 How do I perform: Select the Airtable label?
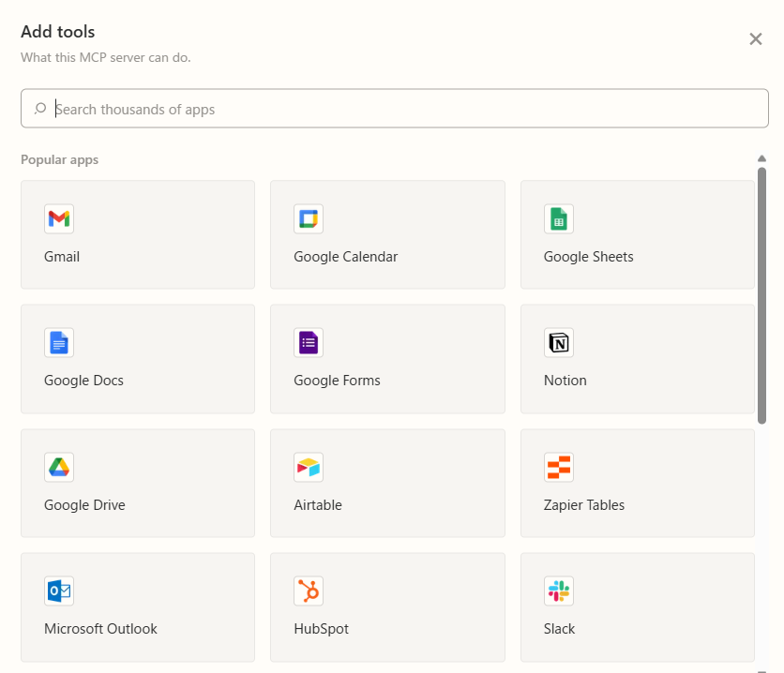318,505
